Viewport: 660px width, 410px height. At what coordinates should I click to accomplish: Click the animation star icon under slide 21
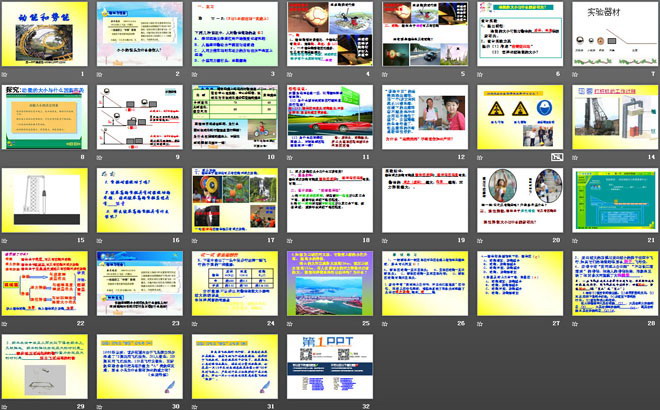[x=575, y=241]
